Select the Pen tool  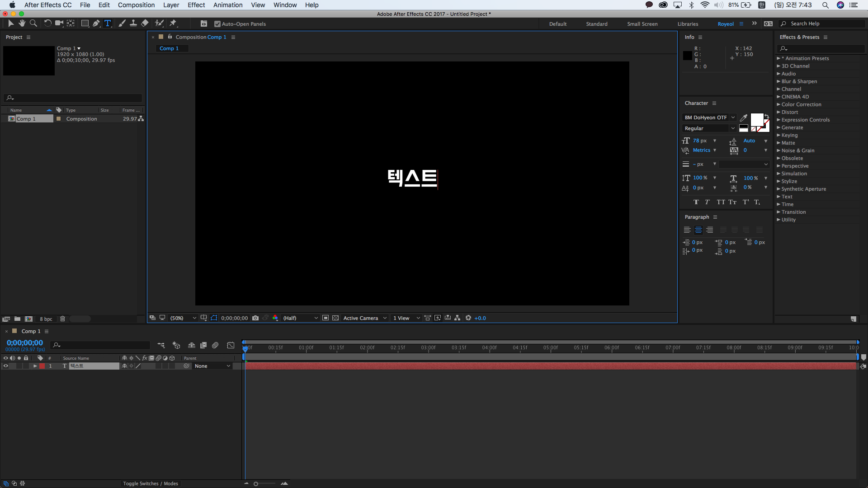[x=96, y=23]
